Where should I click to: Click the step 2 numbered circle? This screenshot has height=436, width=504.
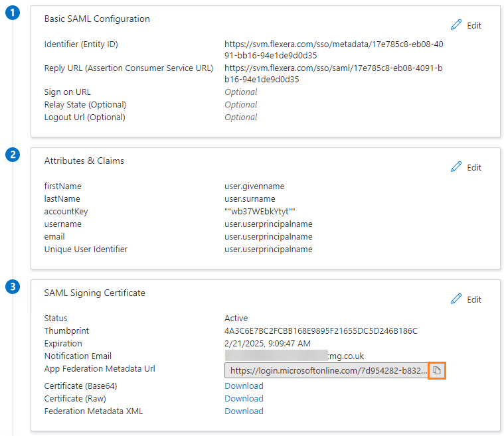tap(13, 155)
